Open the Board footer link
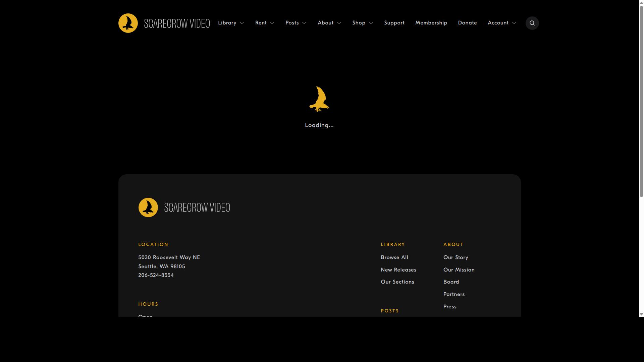 point(451,282)
